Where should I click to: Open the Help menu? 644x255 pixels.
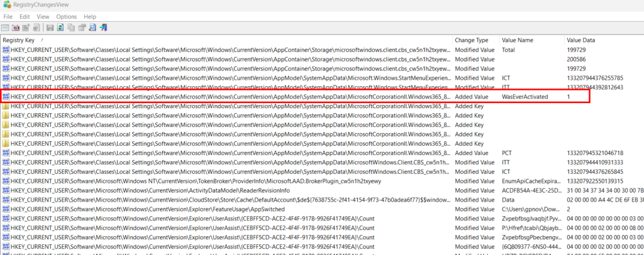[x=90, y=16]
